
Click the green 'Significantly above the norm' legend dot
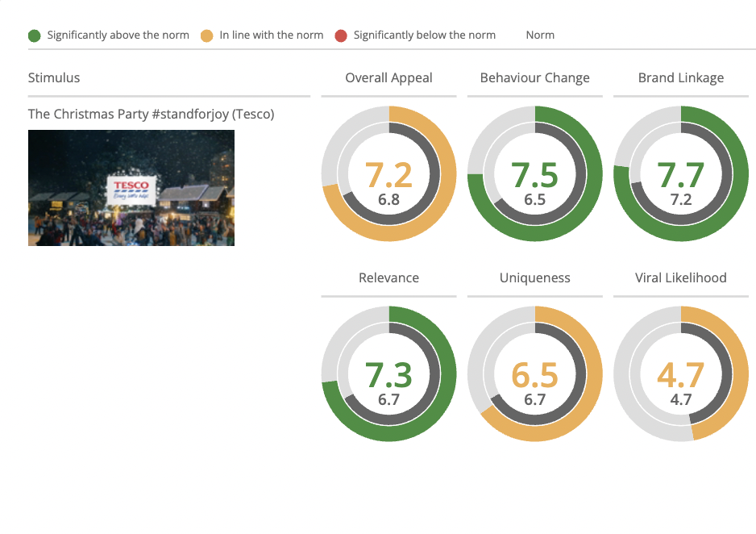tap(34, 35)
